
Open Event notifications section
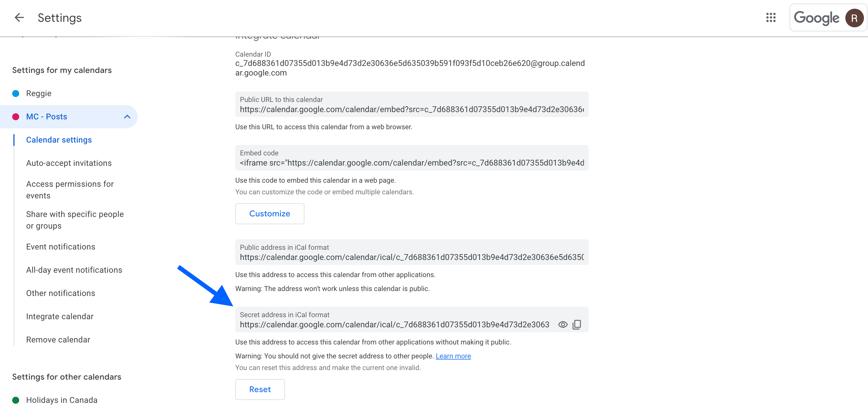[61, 247]
